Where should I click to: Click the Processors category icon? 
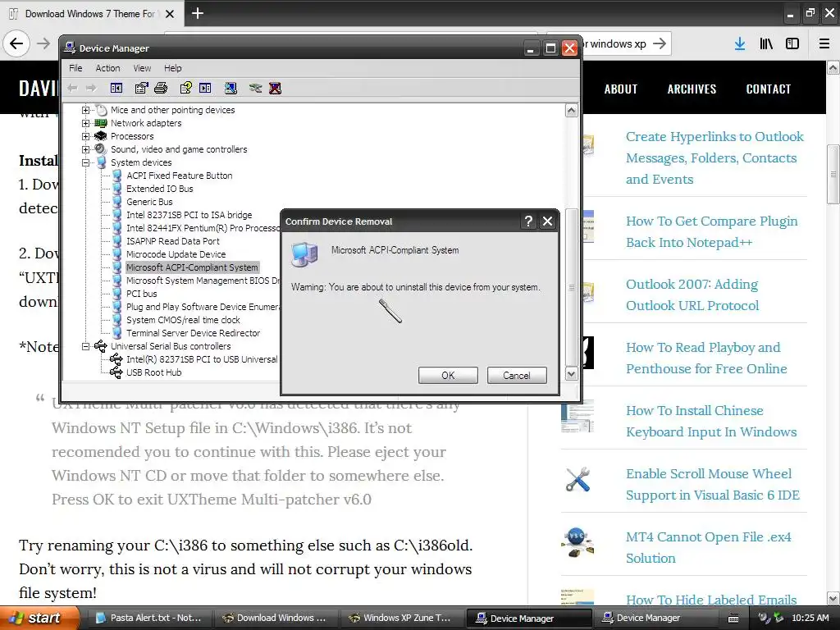coord(101,136)
